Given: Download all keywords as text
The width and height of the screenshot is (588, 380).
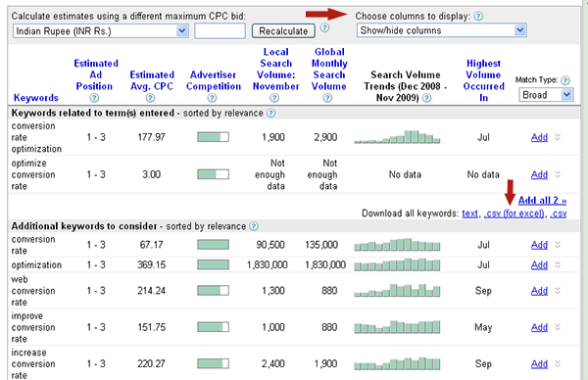Looking at the screenshot, I should pyautogui.click(x=469, y=214).
